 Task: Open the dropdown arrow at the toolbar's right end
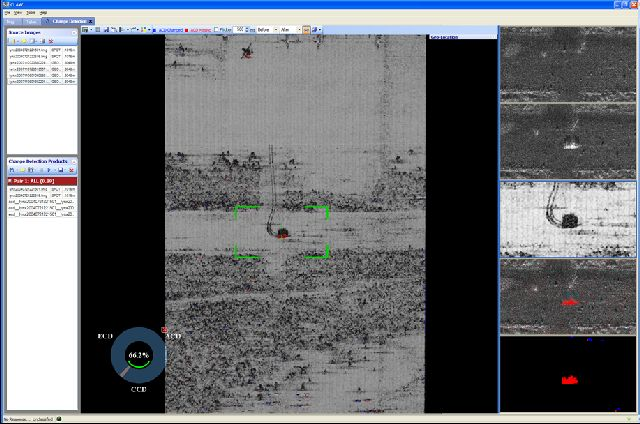point(320,30)
